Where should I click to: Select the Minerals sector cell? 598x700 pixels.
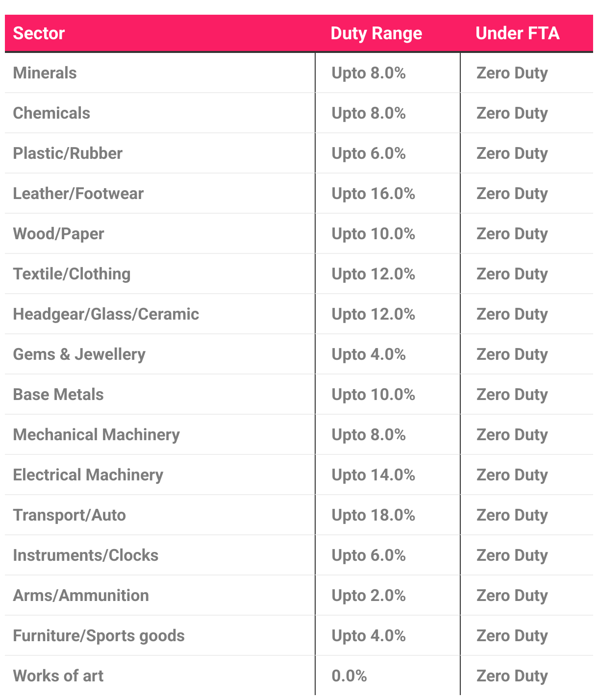point(45,73)
